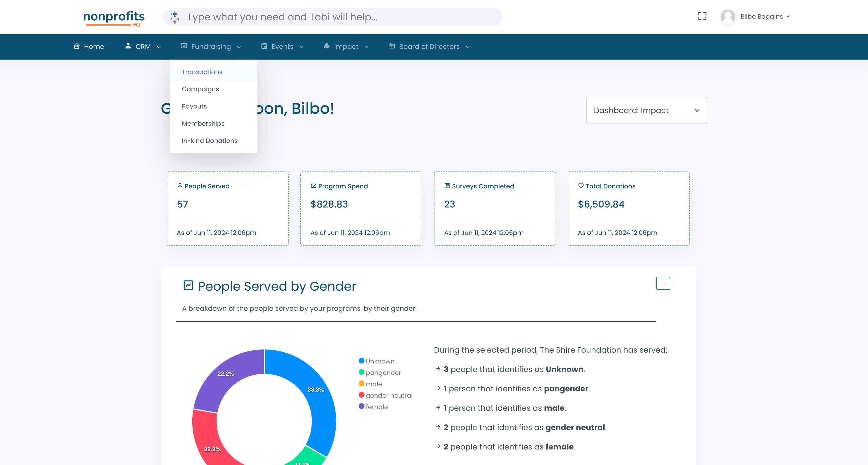The height and width of the screenshot is (465, 868).
Task: Click the Bilbo Baggins name label
Action: (x=761, y=16)
